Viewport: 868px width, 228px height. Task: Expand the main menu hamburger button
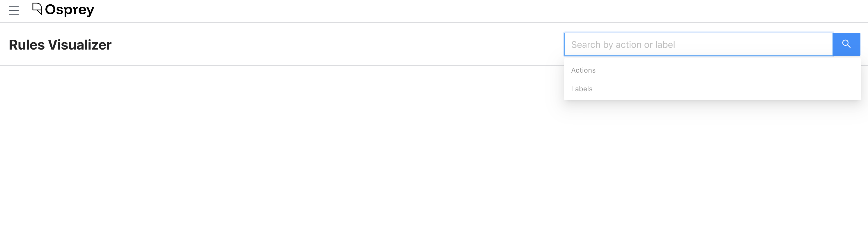coord(14,10)
